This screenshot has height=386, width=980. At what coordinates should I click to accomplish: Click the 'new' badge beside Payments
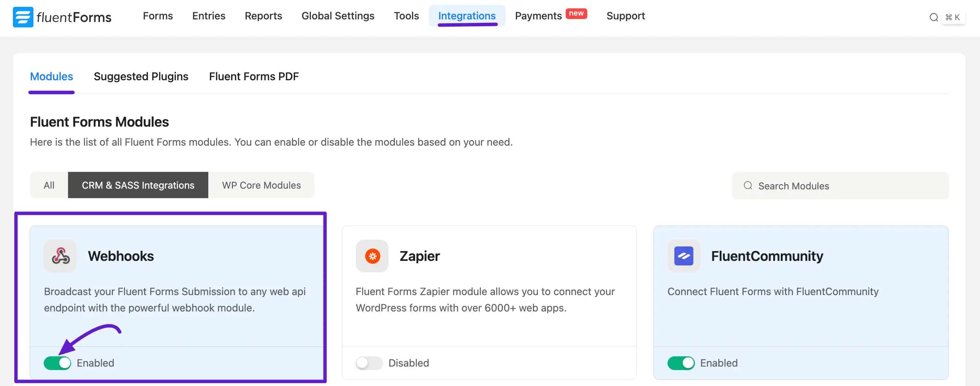(576, 13)
